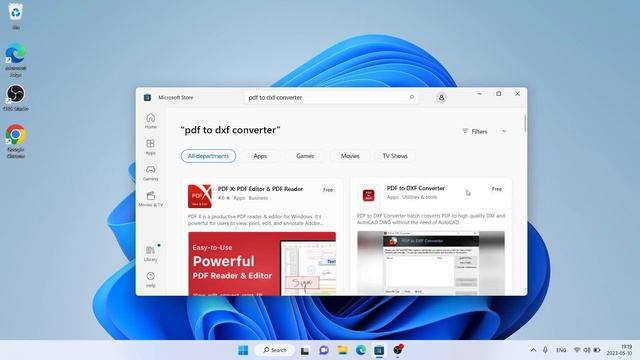Click the Store vertical scrollbar
This screenshot has height=360, width=640.
(x=524, y=124)
